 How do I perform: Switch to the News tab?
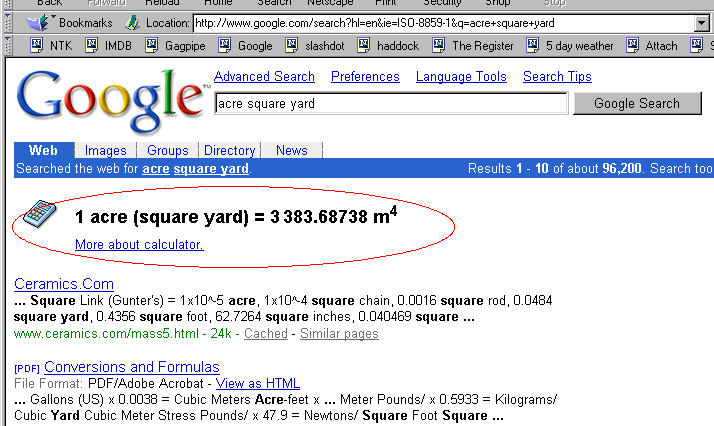[x=292, y=150]
